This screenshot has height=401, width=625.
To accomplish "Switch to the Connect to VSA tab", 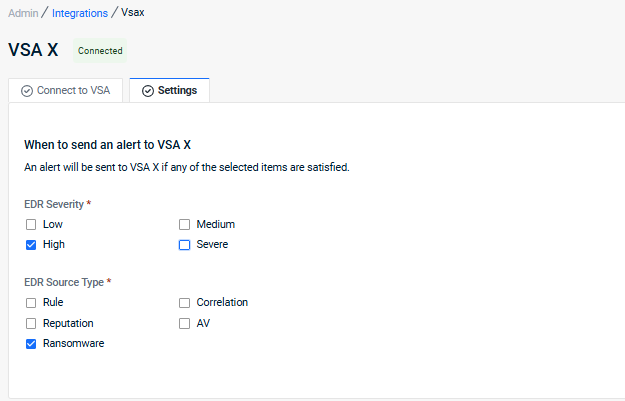I will [x=66, y=91].
